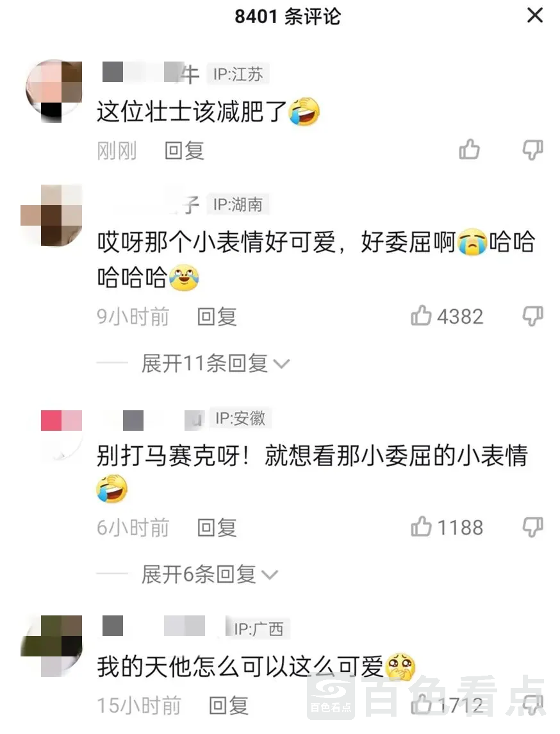Open the Jiangsu commenter's avatar
The image size is (560, 734).
[54, 91]
